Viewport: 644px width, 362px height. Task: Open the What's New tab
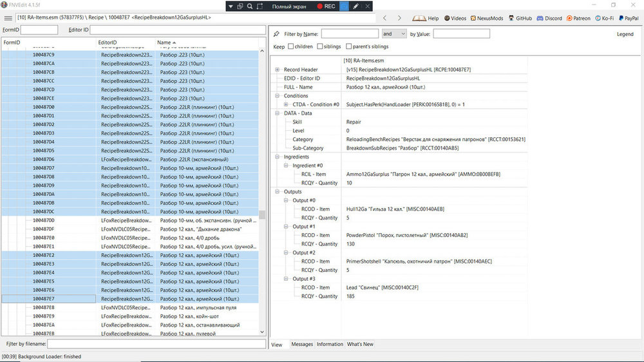tap(360, 345)
